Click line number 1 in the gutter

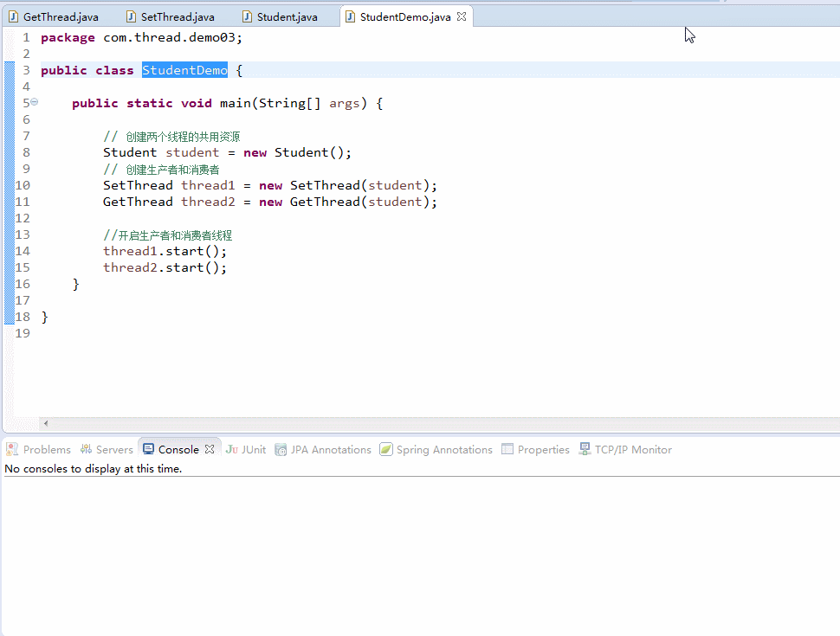click(26, 37)
